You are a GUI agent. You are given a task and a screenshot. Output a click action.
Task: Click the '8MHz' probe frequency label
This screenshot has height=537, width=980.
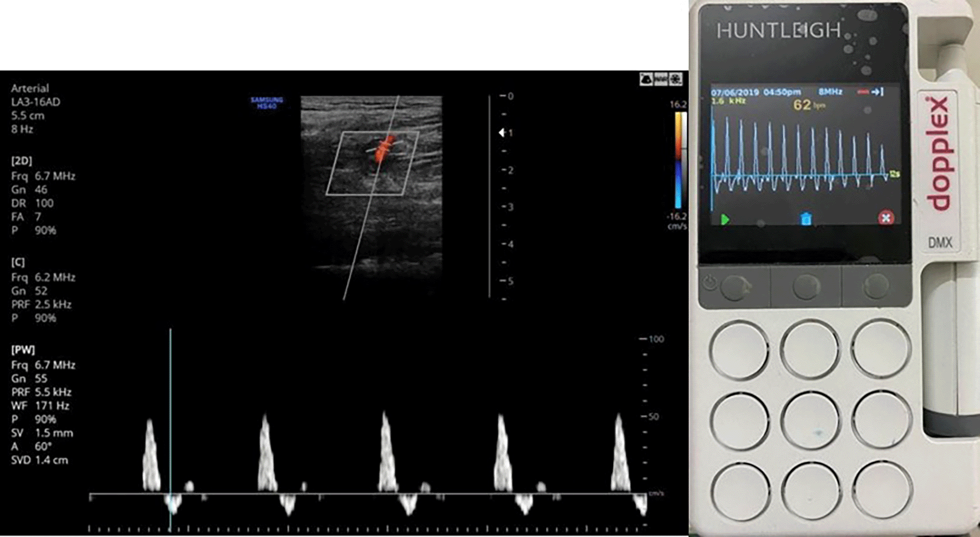click(x=830, y=92)
